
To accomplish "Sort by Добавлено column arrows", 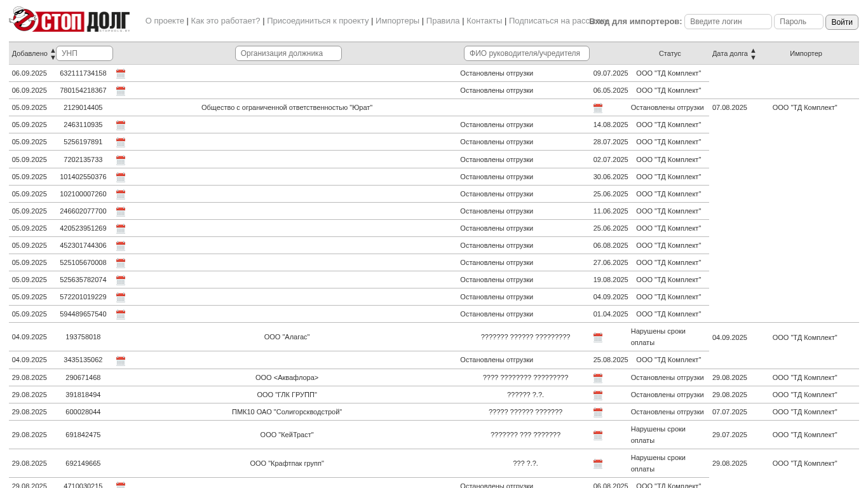I will click(53, 53).
